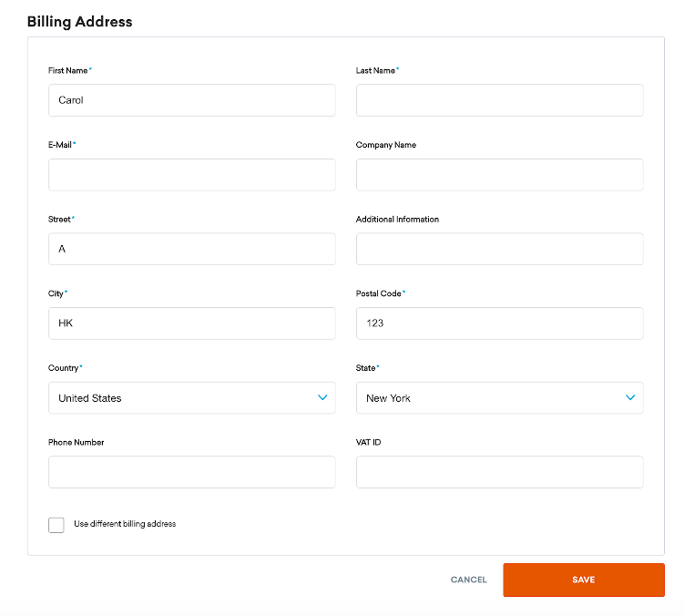The width and height of the screenshot is (684, 616).
Task: Check the Use different billing address box
Action: (x=56, y=525)
